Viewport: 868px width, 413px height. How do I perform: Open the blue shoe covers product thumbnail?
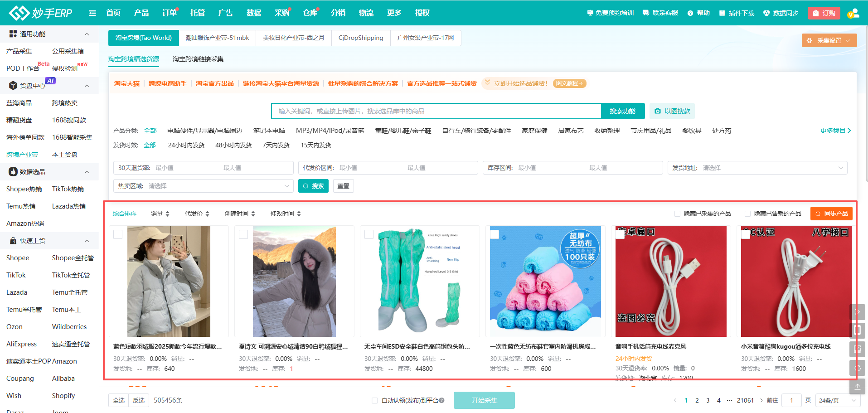pyautogui.click(x=545, y=281)
